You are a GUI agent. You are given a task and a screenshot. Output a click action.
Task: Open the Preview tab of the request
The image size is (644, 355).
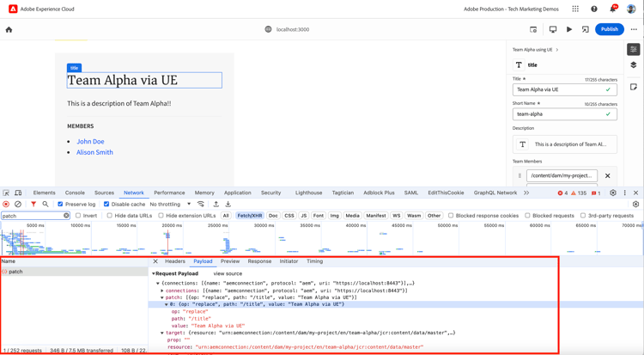coord(230,261)
